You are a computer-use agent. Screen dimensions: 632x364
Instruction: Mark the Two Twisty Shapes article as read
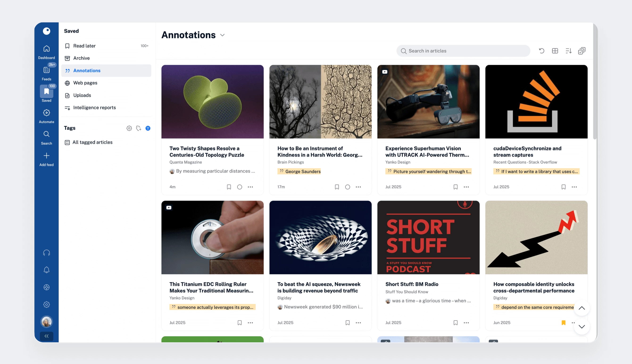click(x=240, y=187)
